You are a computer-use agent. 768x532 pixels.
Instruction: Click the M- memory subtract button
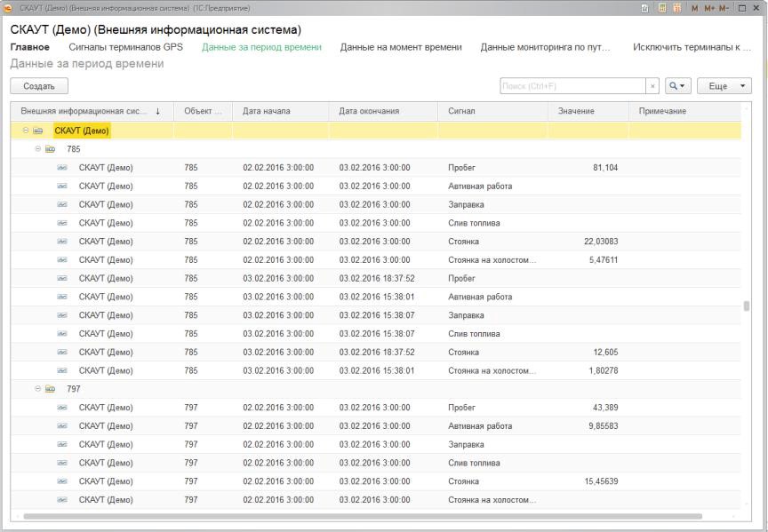point(724,8)
